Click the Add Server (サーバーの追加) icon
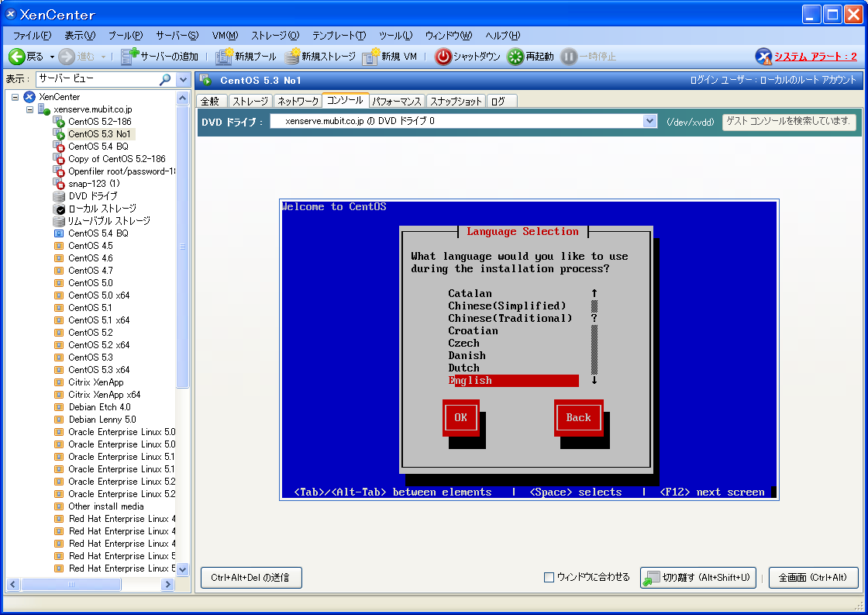868x615 pixels. [x=129, y=57]
